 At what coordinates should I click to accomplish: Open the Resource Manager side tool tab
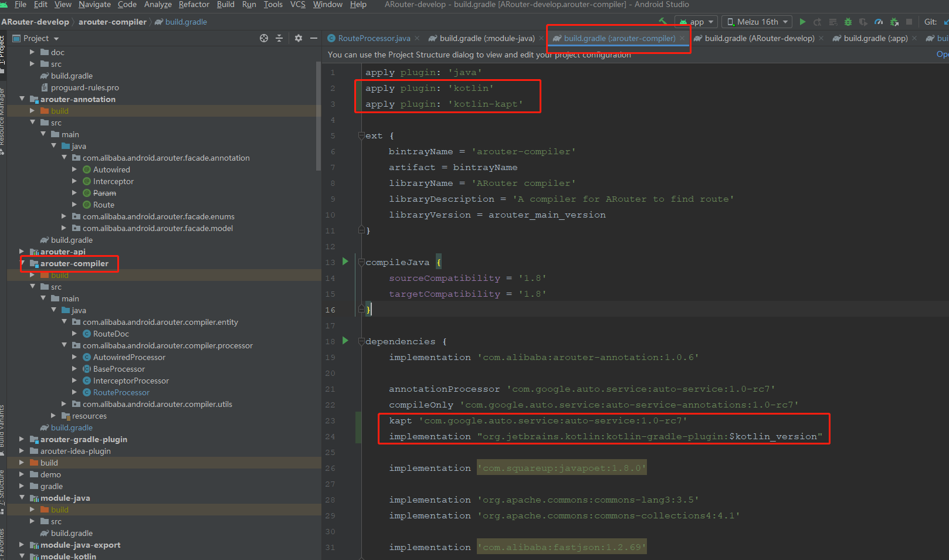click(x=3, y=120)
